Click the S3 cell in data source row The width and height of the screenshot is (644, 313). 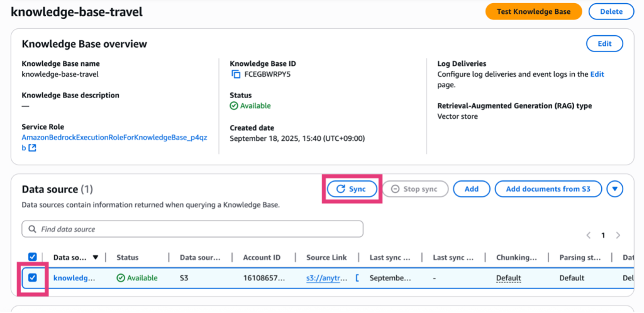pyautogui.click(x=184, y=278)
